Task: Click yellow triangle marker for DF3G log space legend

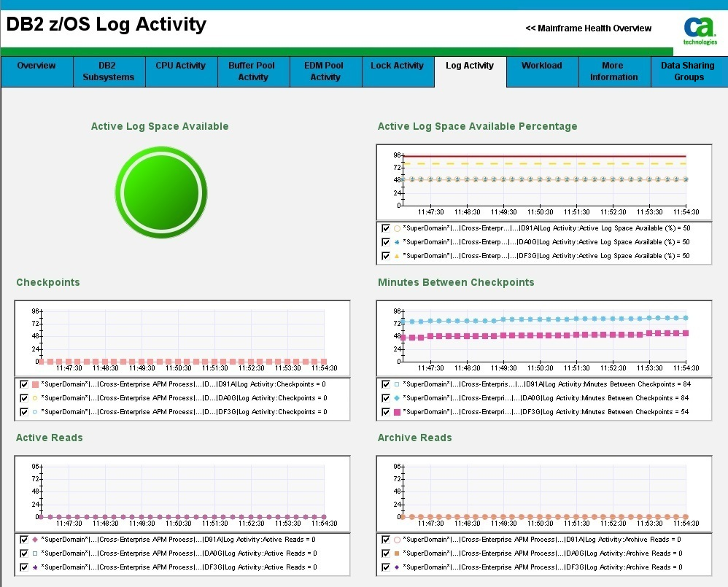Action: click(397, 256)
